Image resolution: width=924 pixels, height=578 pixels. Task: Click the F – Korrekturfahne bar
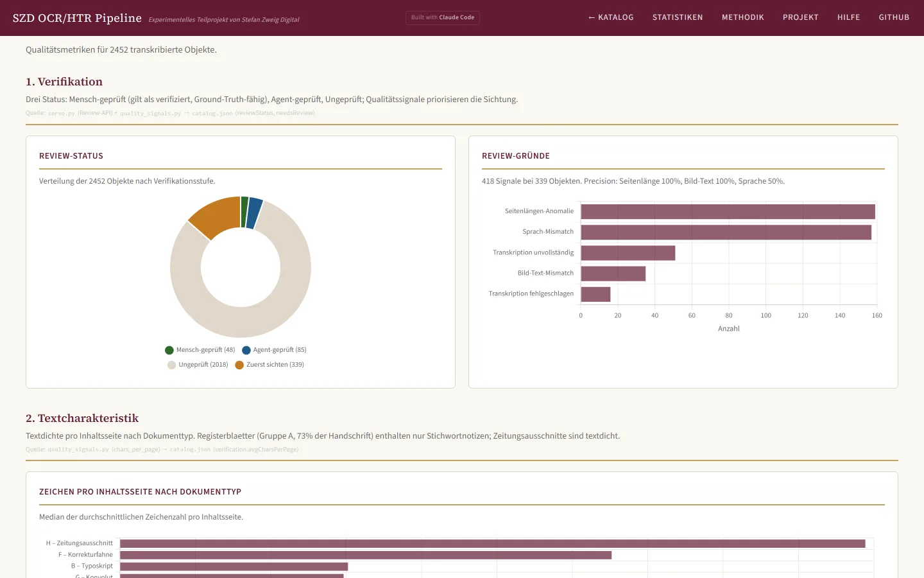click(x=366, y=555)
